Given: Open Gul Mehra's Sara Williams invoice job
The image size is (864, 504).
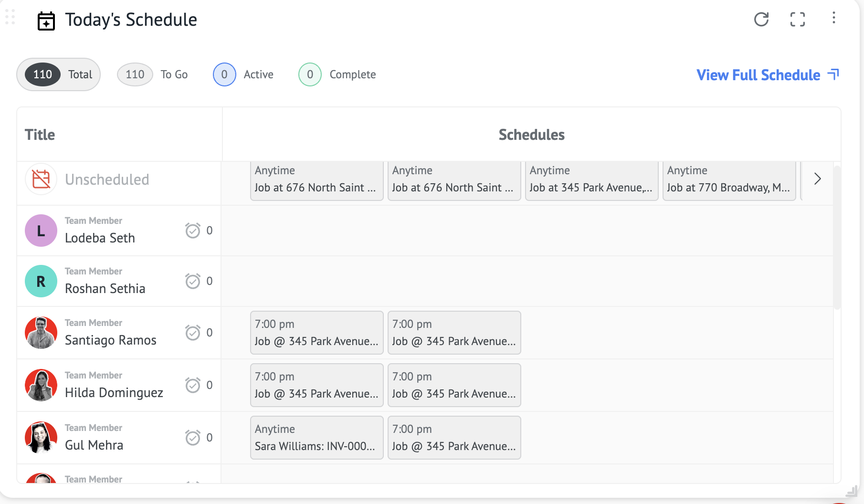Looking at the screenshot, I should click(316, 438).
